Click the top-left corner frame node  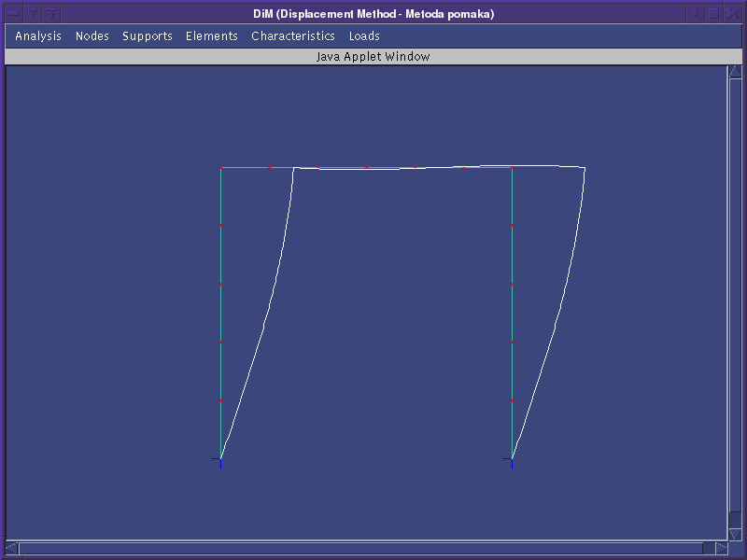pyautogui.click(x=220, y=168)
